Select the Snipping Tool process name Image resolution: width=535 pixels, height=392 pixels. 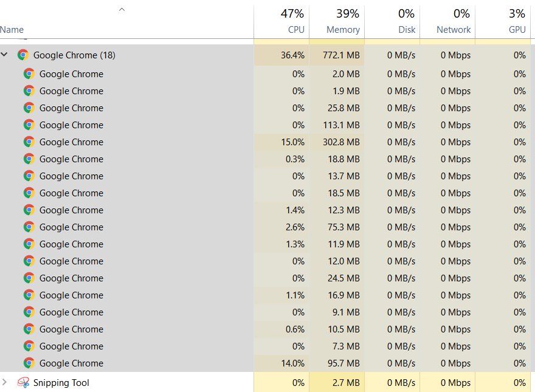click(x=61, y=383)
